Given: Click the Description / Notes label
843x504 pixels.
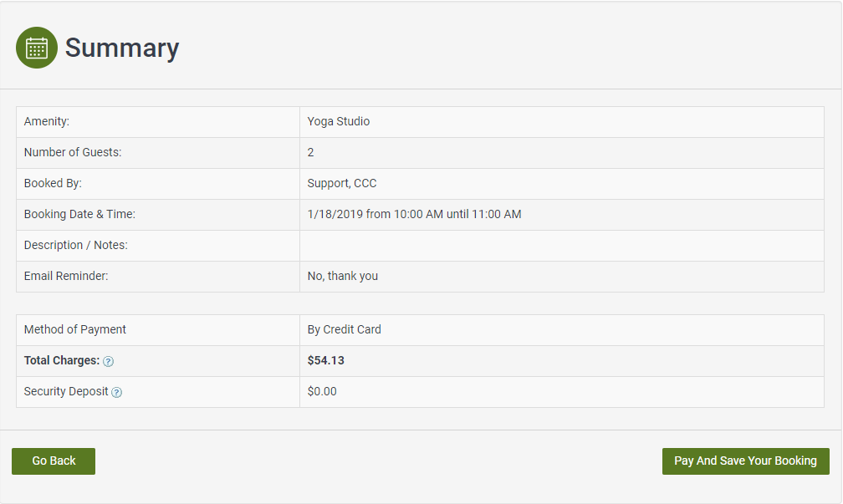Looking at the screenshot, I should coord(76,245).
